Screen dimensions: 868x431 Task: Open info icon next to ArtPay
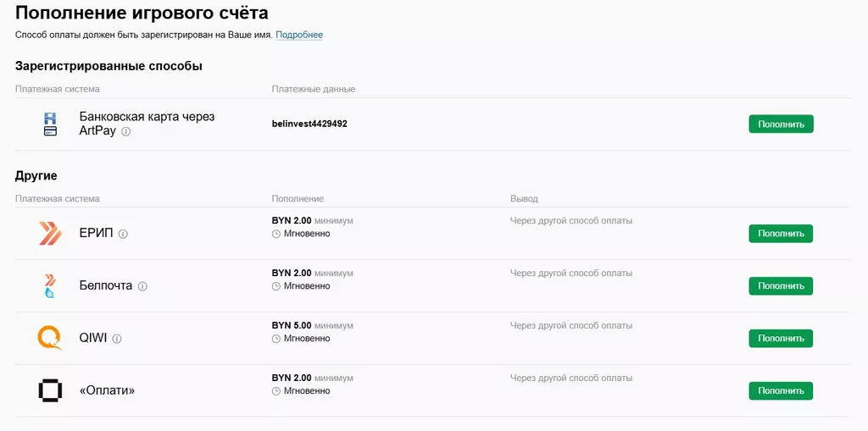126,132
